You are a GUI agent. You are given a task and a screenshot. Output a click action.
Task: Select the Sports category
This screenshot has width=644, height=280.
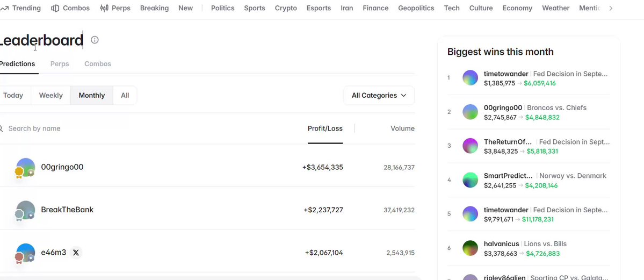[255, 8]
